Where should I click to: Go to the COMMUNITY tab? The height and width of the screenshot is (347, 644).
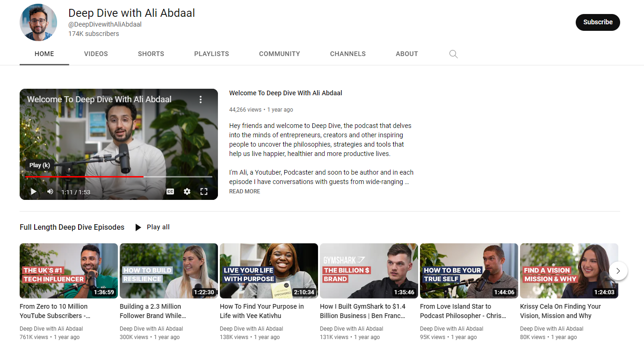280,54
